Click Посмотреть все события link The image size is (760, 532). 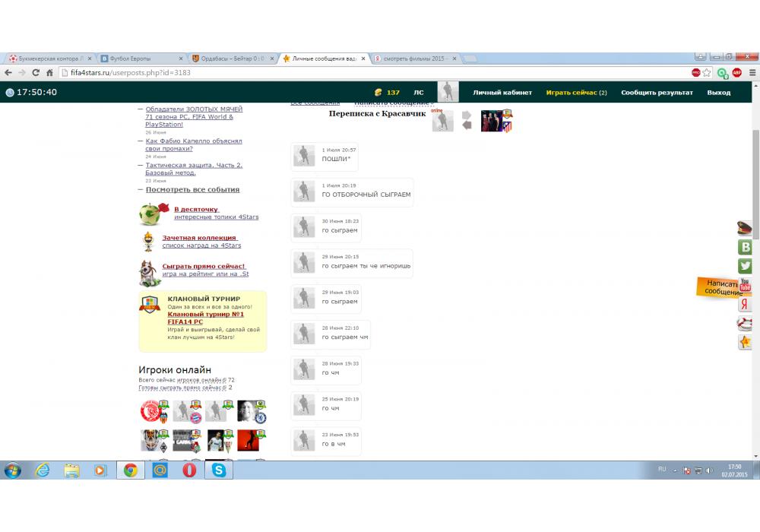pyautogui.click(x=192, y=189)
